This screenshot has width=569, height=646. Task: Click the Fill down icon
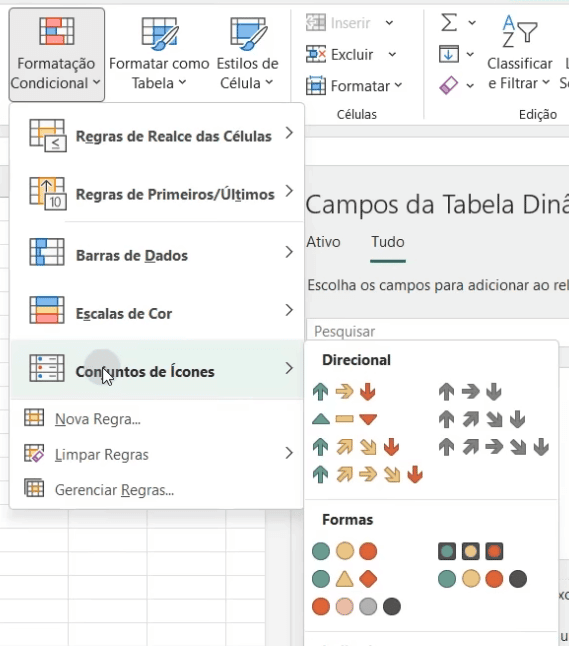pyautogui.click(x=449, y=54)
